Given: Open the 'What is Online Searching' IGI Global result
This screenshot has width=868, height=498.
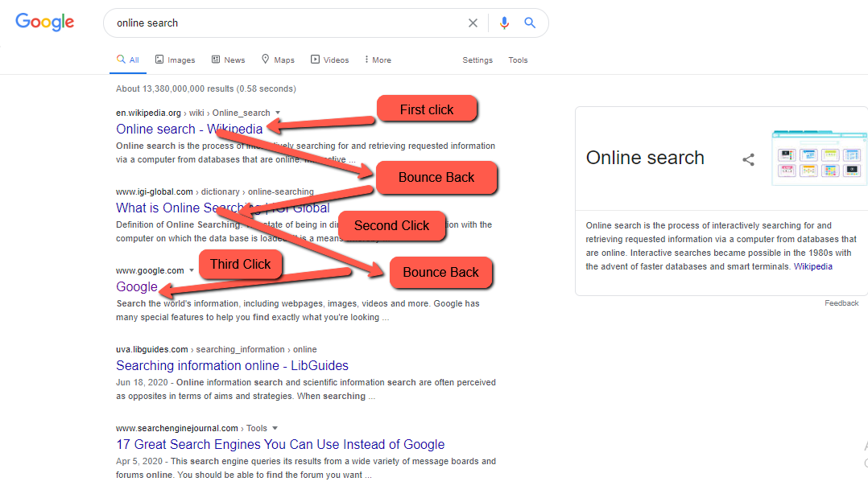Looking at the screenshot, I should (222, 208).
